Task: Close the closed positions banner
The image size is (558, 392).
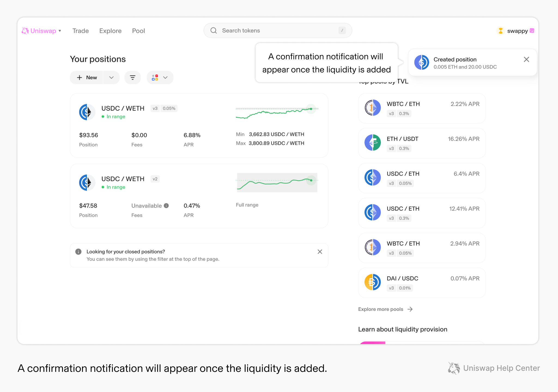Action: (320, 252)
